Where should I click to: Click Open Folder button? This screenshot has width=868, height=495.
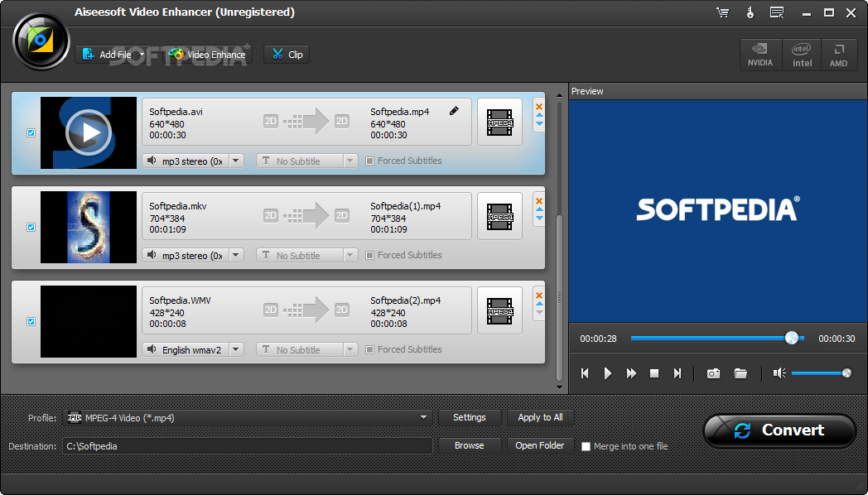coord(540,446)
